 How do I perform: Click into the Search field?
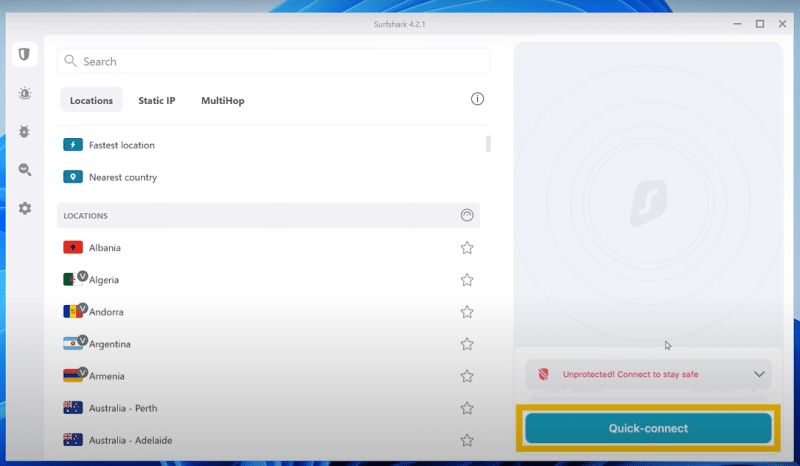[x=273, y=61]
